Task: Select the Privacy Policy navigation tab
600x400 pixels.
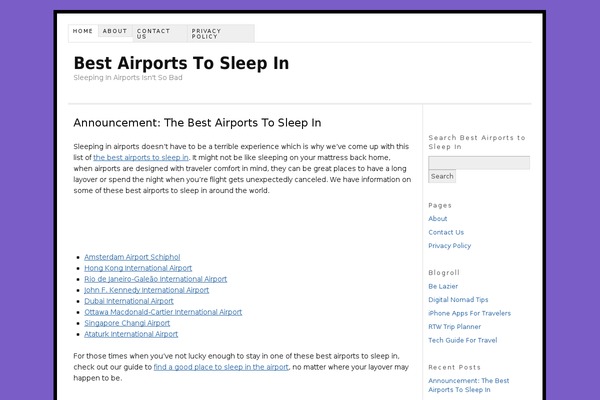Action: pos(207,33)
